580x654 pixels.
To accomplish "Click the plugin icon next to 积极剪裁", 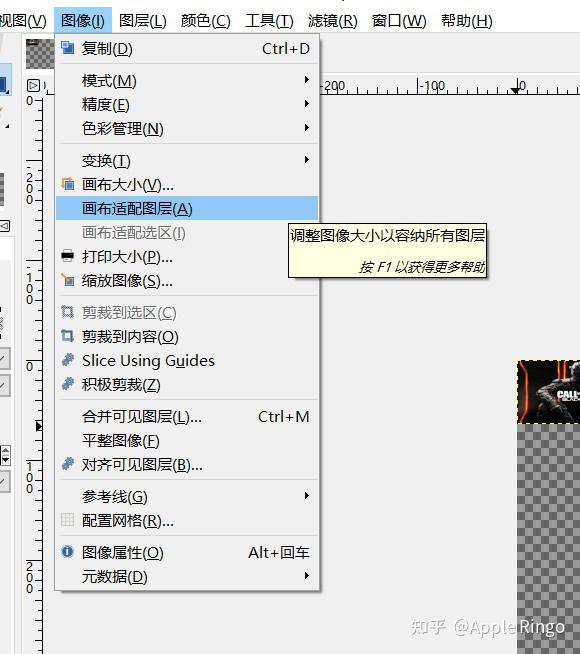I will (68, 384).
